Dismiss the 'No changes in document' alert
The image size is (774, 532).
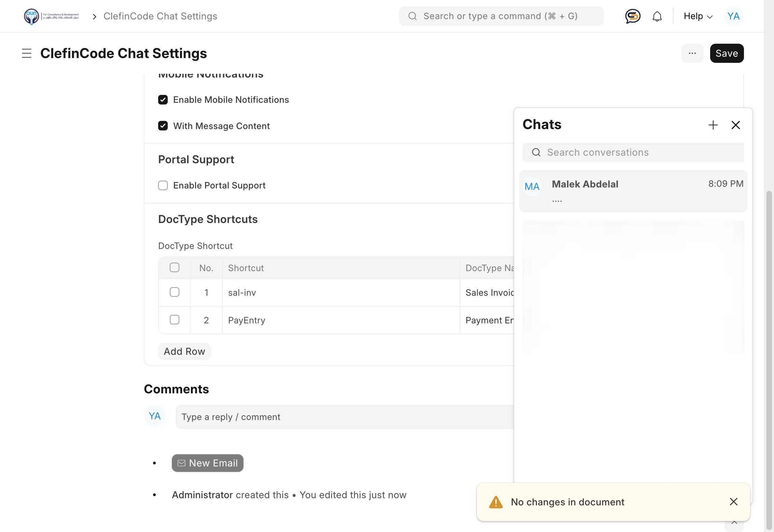(733, 502)
